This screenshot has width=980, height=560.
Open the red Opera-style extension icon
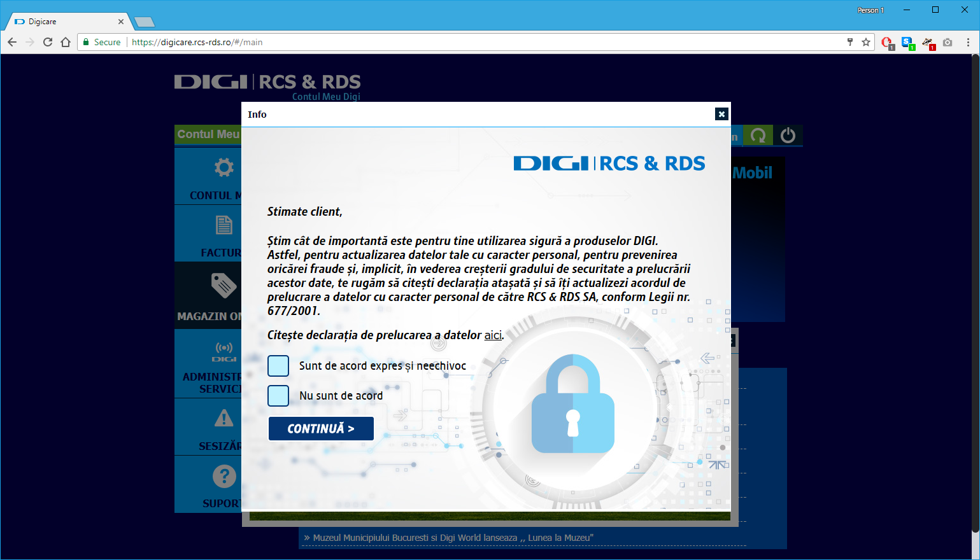pyautogui.click(x=887, y=43)
